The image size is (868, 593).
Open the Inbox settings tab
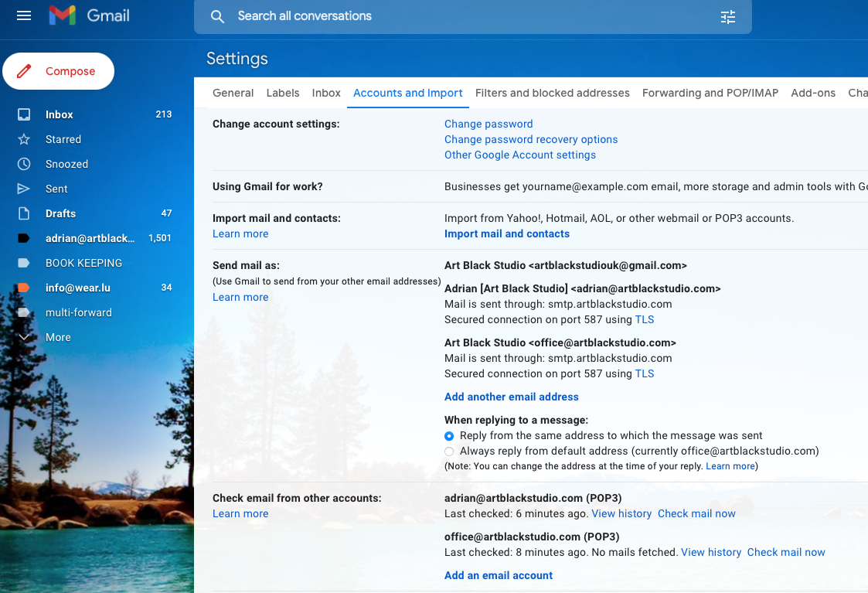(326, 93)
